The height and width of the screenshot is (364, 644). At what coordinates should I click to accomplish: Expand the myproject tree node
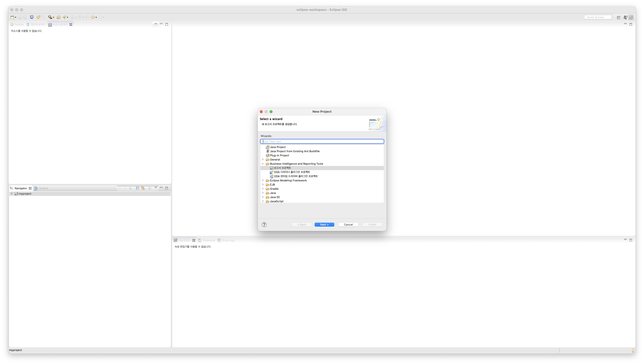coord(12,193)
